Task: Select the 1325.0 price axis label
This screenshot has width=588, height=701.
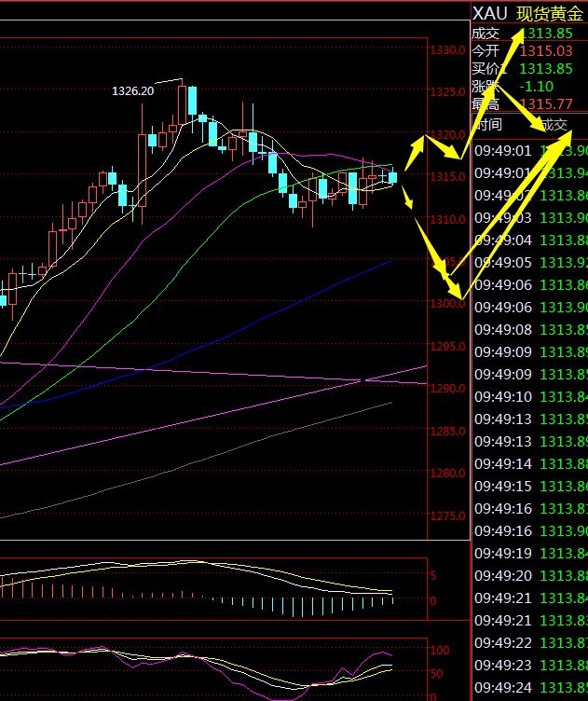Action: coord(447,92)
